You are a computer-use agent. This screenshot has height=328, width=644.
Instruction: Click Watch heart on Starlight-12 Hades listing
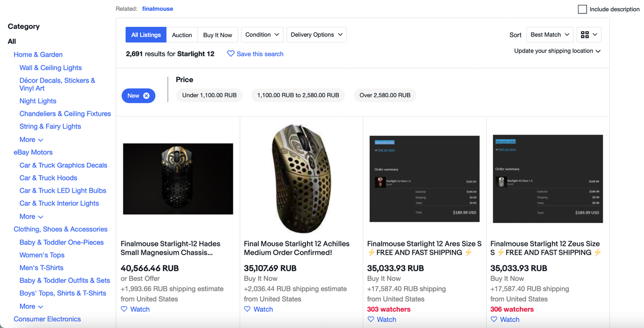pyautogui.click(x=124, y=309)
